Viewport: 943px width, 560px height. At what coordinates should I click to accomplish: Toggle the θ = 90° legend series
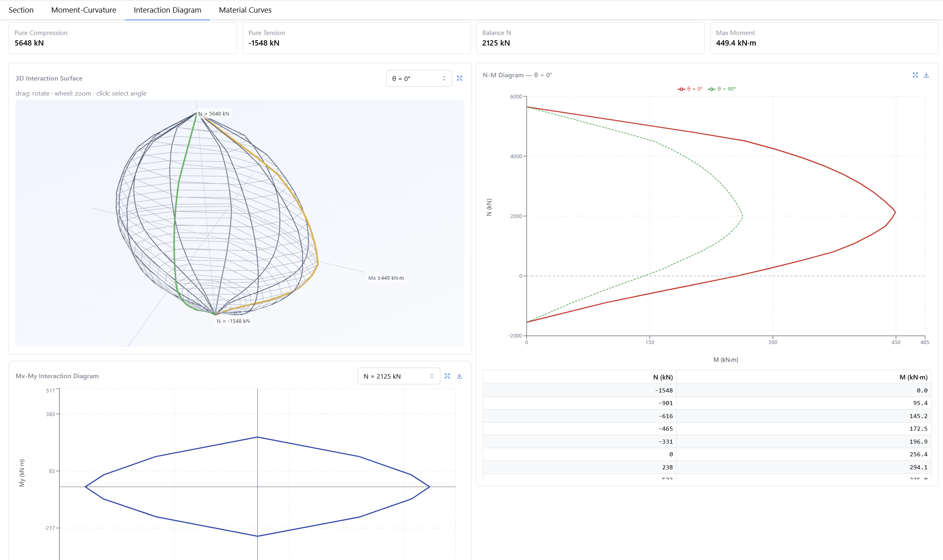[722, 89]
